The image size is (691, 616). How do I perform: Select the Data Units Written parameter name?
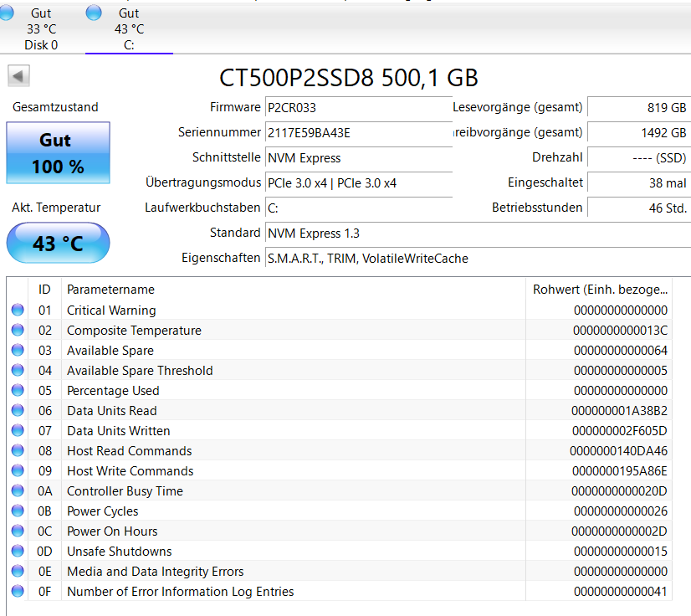pyautogui.click(x=119, y=431)
